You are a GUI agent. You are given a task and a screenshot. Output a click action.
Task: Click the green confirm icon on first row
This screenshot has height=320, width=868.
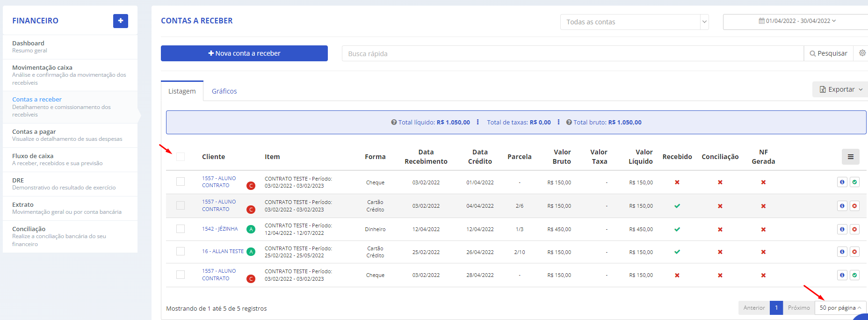click(x=854, y=182)
